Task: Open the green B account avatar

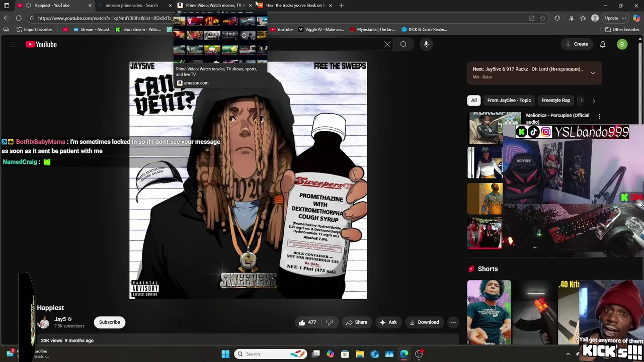Action: tap(622, 44)
